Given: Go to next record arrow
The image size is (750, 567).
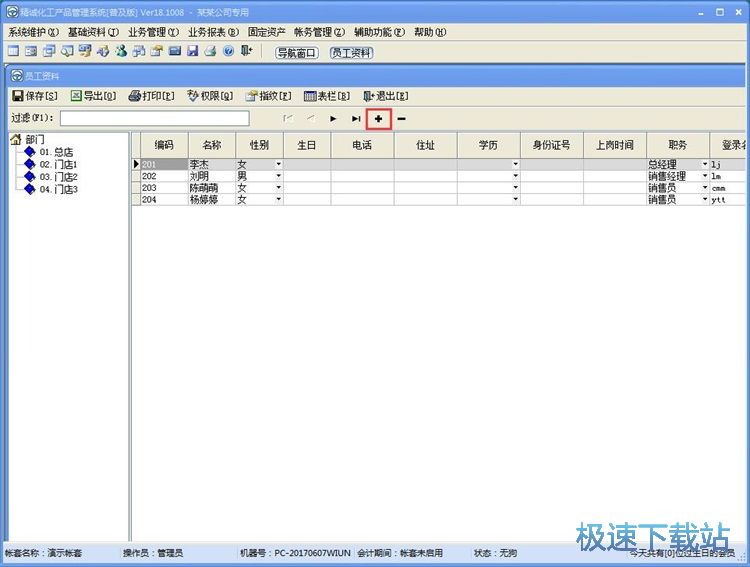Looking at the screenshot, I should click(333, 119).
